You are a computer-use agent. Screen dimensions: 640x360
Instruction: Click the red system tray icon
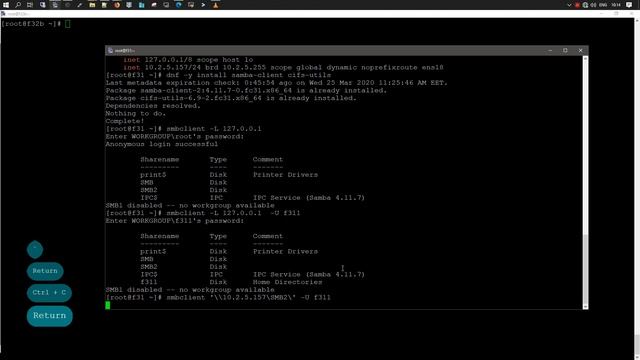click(577, 5)
